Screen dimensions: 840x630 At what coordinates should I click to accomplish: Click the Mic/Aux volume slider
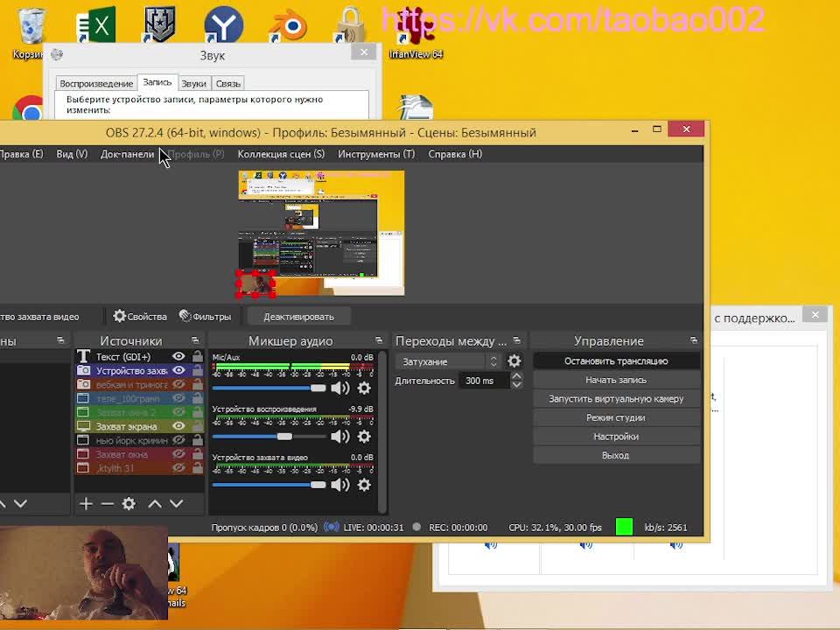point(269,388)
